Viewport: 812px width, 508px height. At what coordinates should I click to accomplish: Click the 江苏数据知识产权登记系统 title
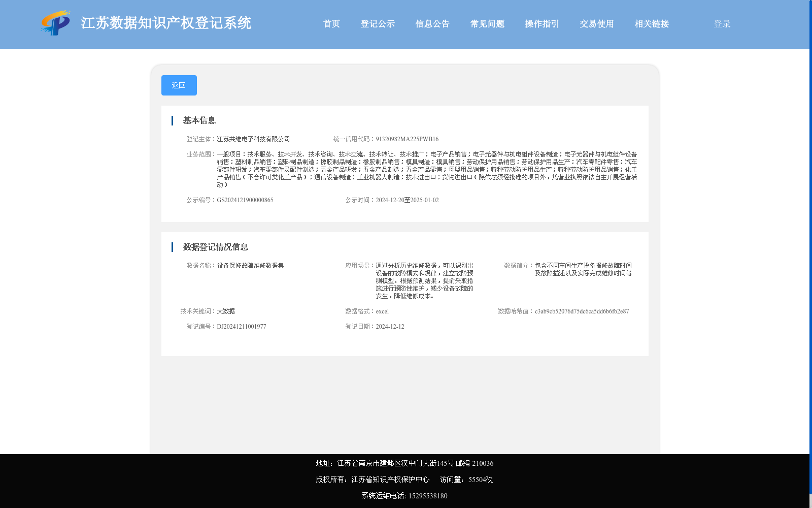pyautogui.click(x=166, y=23)
